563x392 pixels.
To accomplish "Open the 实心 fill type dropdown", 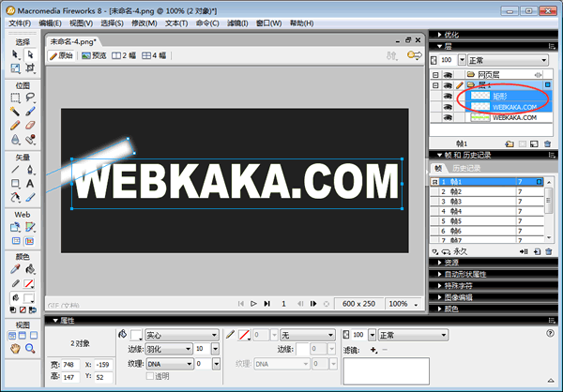I will point(183,334).
